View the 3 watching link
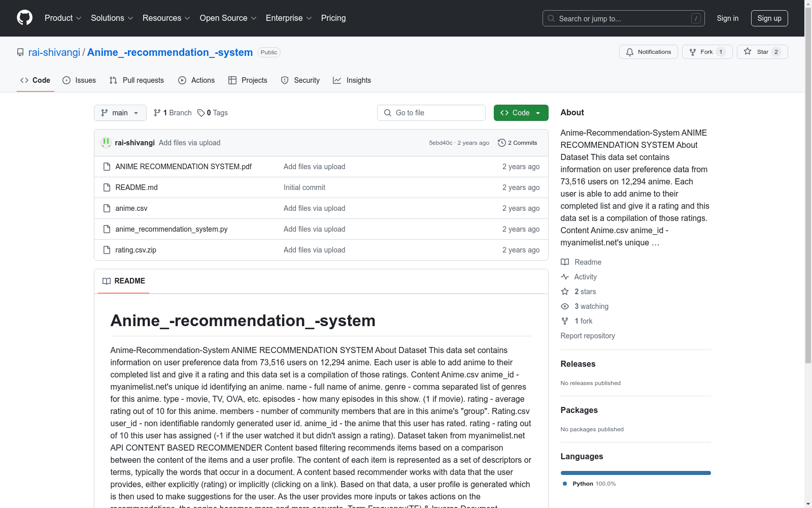812x508 pixels. (x=591, y=306)
